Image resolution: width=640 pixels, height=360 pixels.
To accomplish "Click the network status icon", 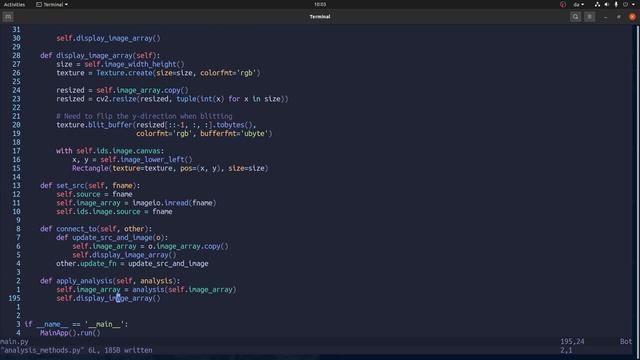I will tap(597, 4).
